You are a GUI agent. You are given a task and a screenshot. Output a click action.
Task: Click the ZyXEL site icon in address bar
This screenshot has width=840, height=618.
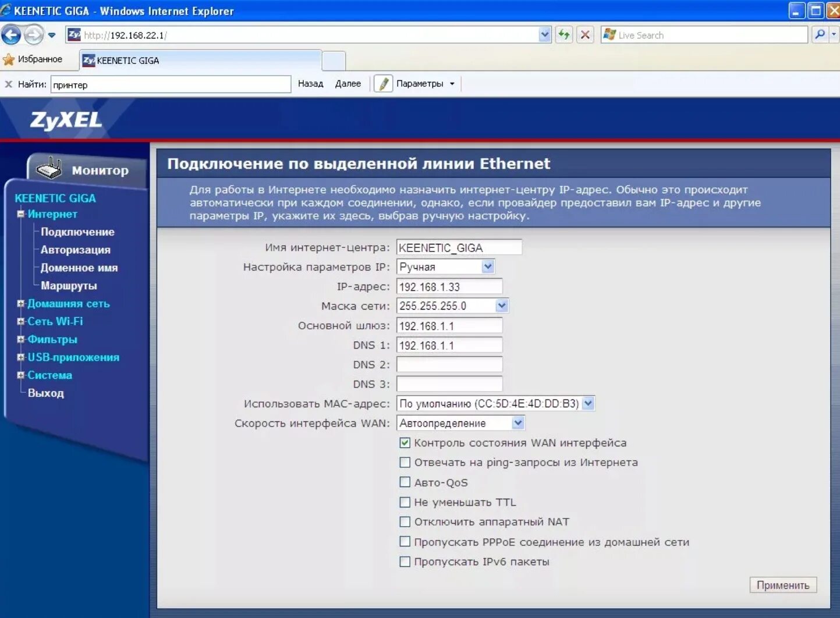75,35
